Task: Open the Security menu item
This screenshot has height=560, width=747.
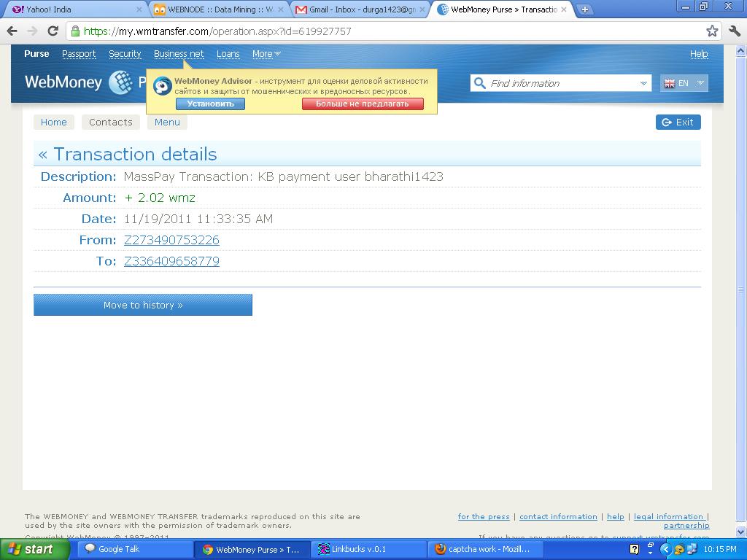Action: pos(125,54)
